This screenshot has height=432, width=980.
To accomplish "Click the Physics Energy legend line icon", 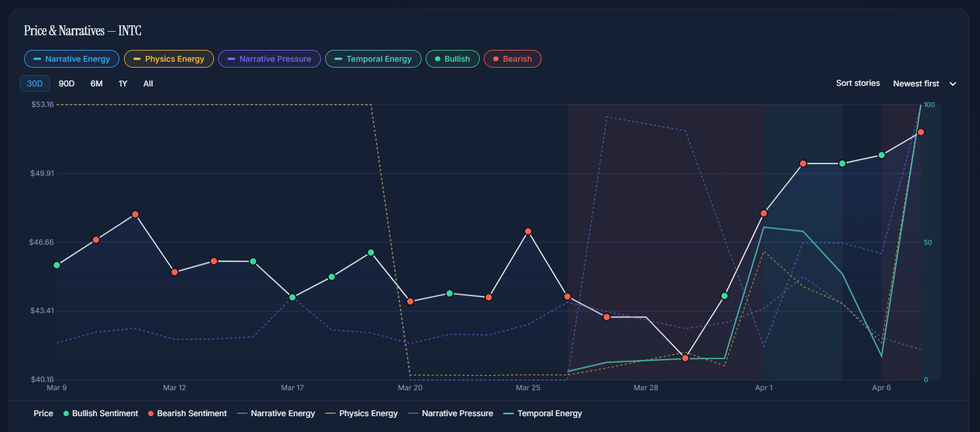I will (x=330, y=414).
